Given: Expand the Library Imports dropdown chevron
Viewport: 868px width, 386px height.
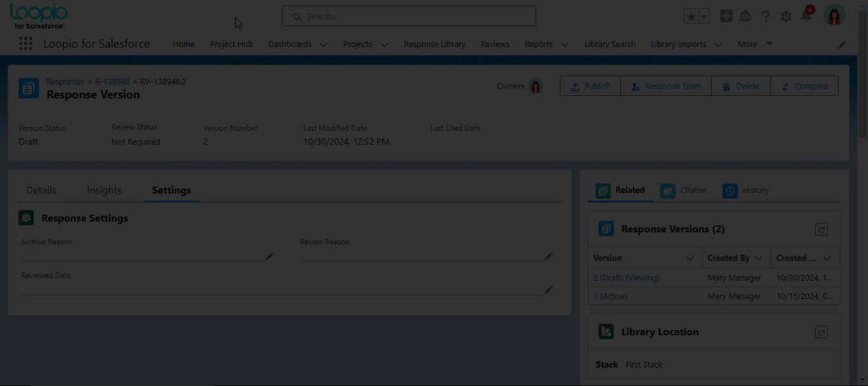Looking at the screenshot, I should [x=718, y=44].
